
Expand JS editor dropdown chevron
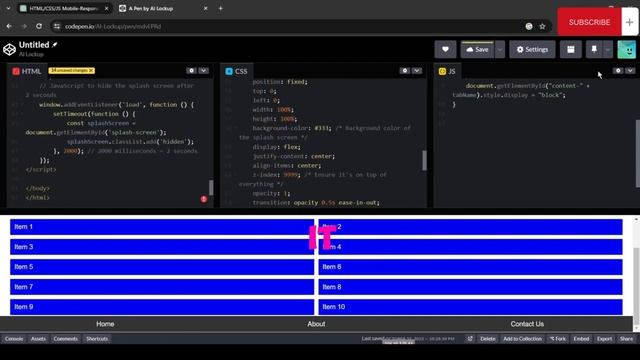630,71
